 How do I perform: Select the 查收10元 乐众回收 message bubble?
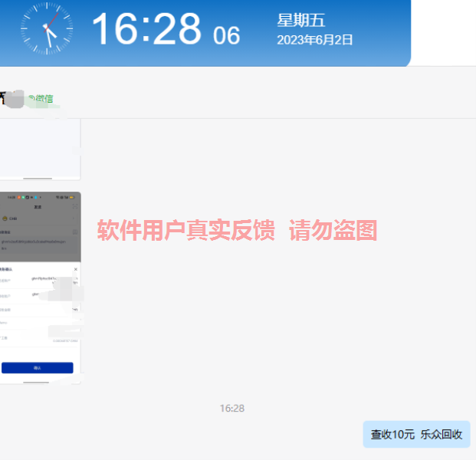click(x=416, y=434)
